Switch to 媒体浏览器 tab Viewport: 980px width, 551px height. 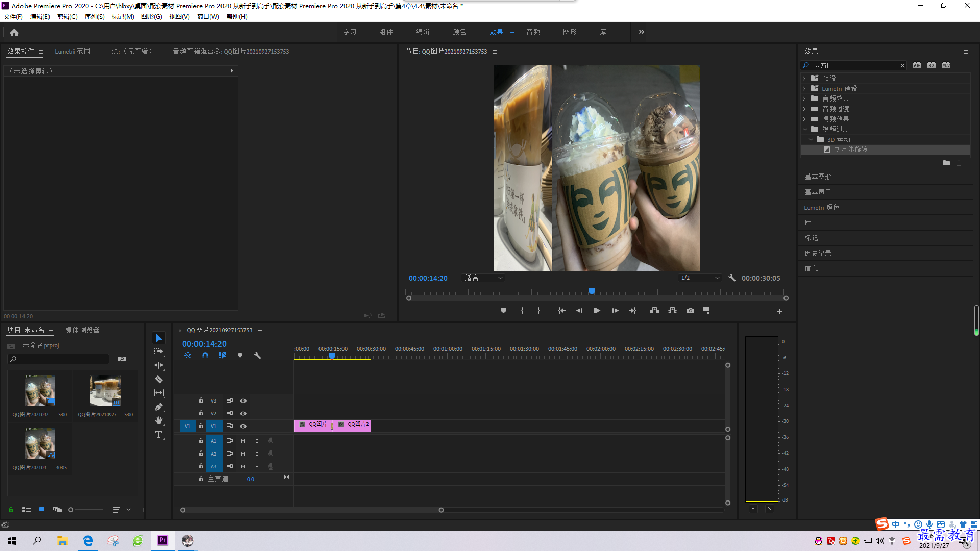[x=82, y=330]
